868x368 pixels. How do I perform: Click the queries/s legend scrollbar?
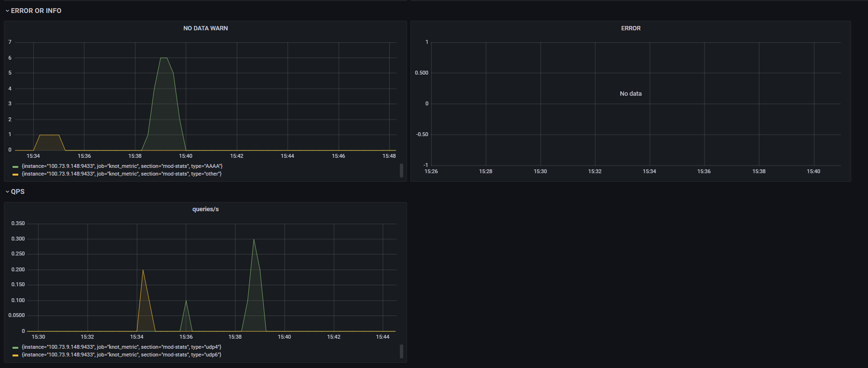coord(401,351)
